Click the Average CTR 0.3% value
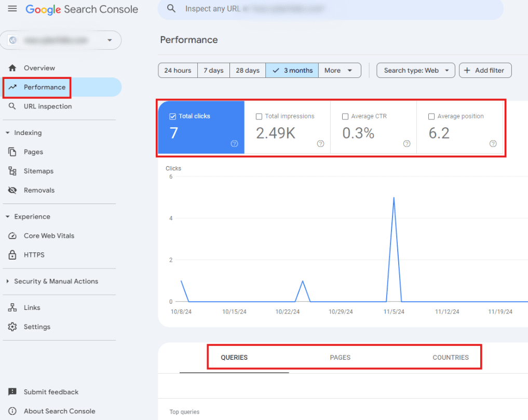 point(358,133)
